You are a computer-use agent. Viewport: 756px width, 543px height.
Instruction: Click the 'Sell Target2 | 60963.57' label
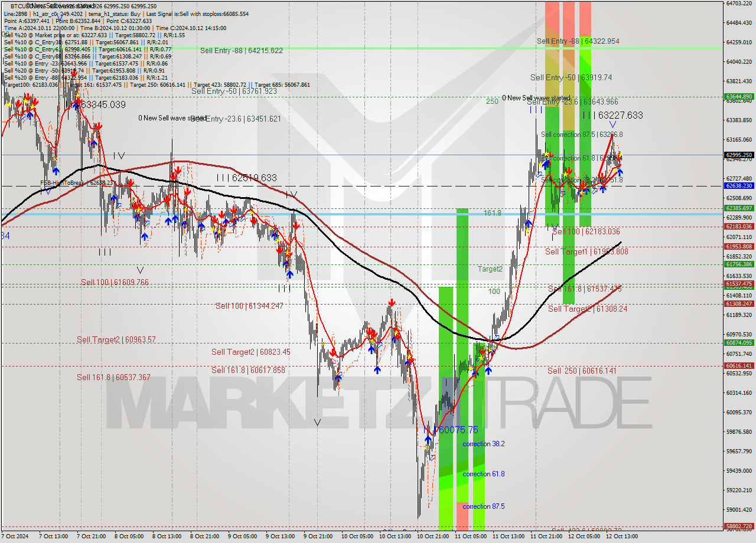point(116,340)
